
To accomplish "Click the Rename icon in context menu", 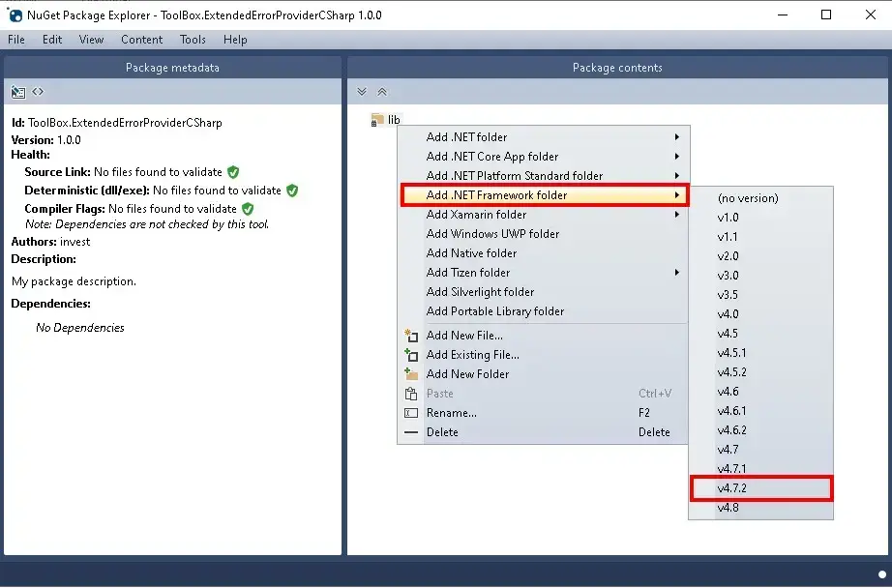I will pos(411,413).
